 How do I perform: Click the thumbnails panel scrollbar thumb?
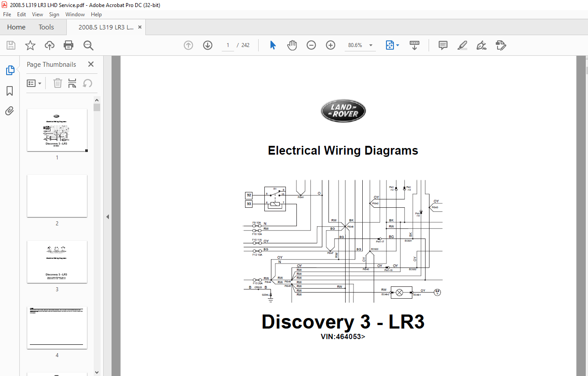97,107
